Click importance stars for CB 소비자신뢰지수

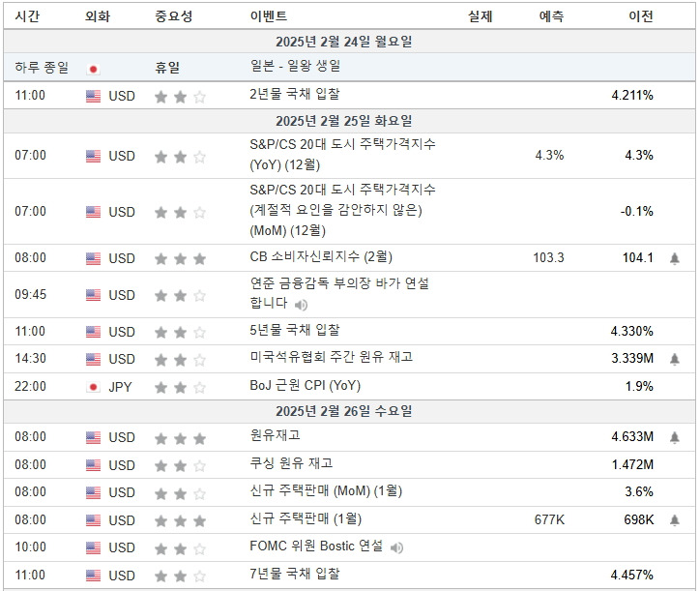point(181,258)
